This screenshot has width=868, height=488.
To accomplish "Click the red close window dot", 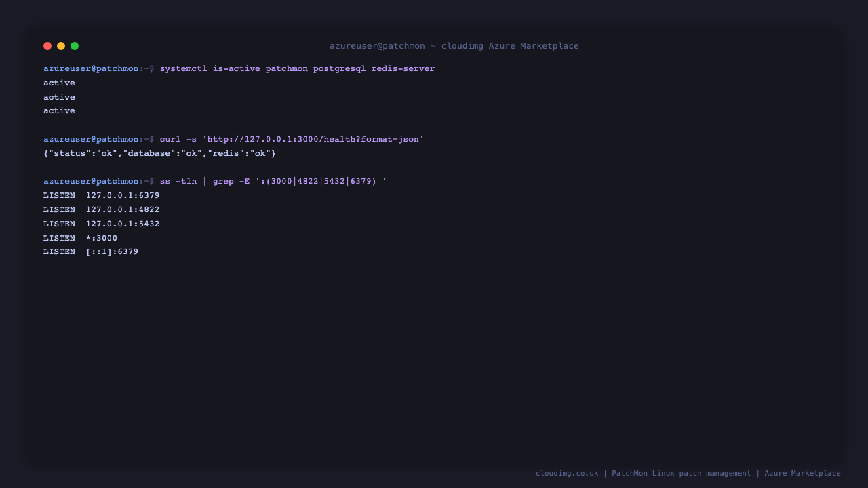I will (47, 46).
